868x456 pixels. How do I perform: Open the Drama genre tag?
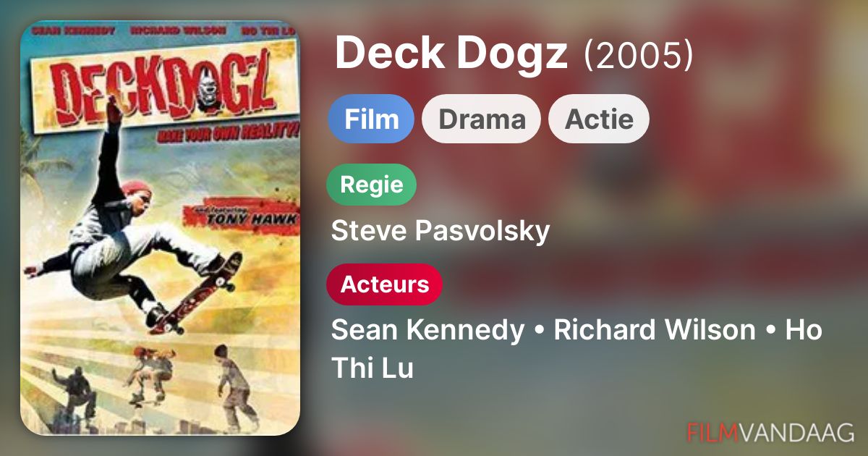tap(481, 119)
